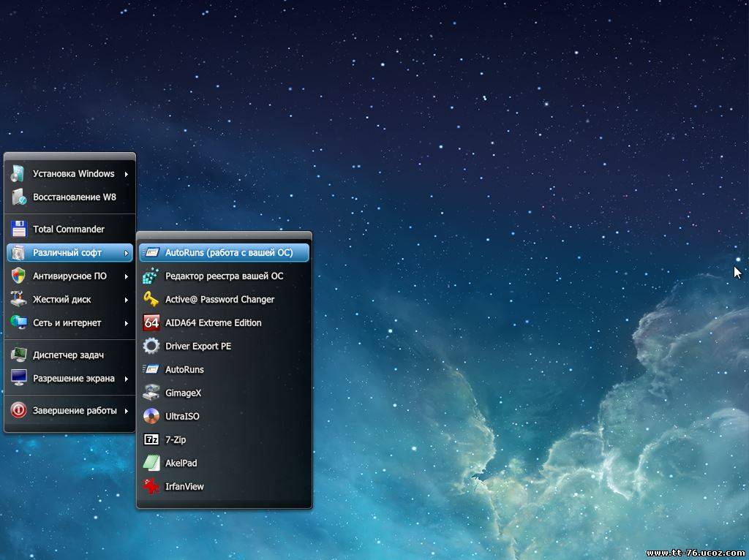749x560 pixels.
Task: Click the arrow beside Различный софт
Action: click(x=126, y=253)
